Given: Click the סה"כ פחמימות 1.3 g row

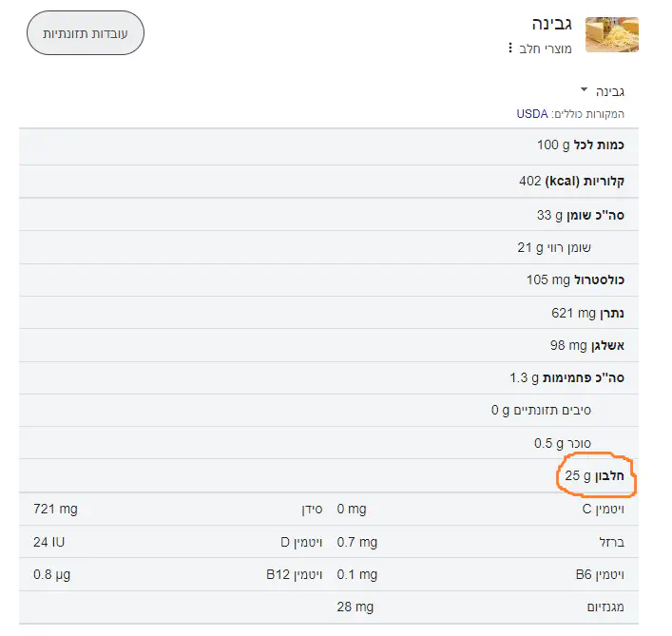Looking at the screenshot, I should (x=566, y=377).
